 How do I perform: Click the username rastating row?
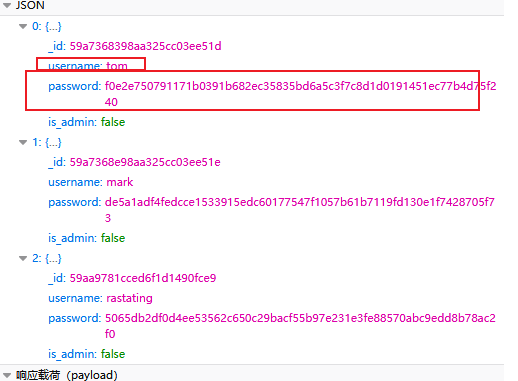click(x=100, y=298)
